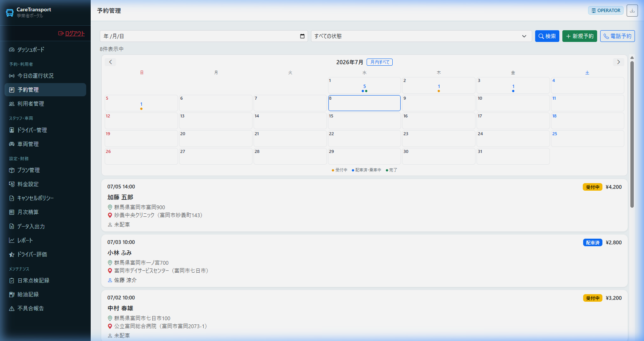Click the green 新規予約 button
The height and width of the screenshot is (341, 644).
coord(579,36)
